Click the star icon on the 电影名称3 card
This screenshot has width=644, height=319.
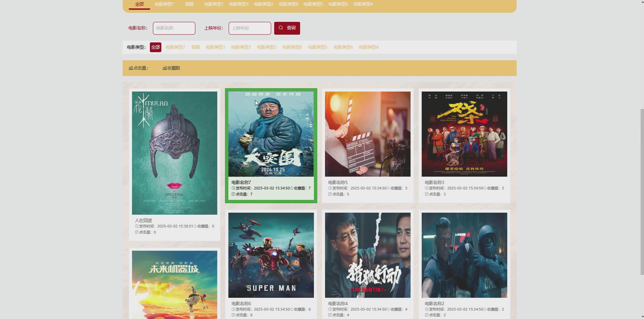485,188
